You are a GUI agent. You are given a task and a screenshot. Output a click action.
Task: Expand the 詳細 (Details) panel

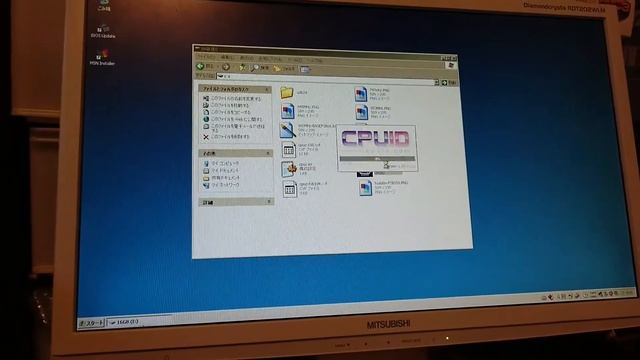[x=269, y=202]
